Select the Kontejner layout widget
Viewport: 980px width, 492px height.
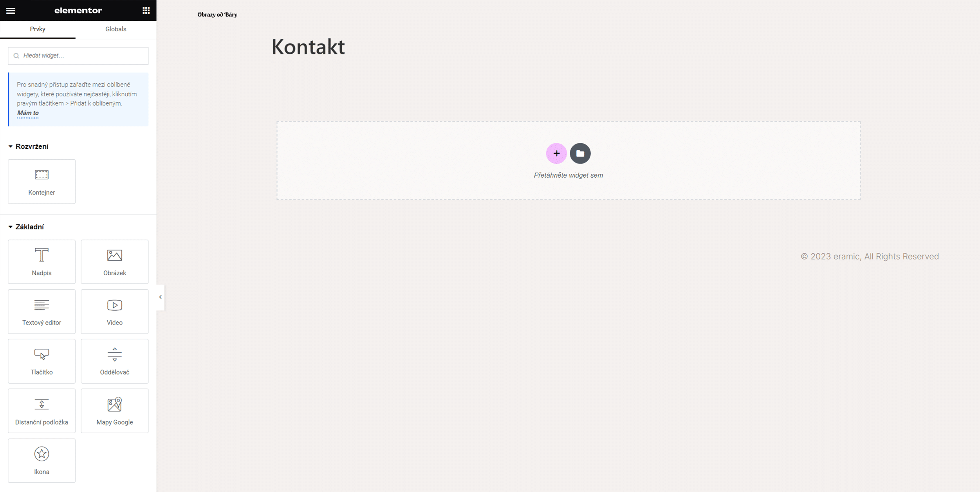pyautogui.click(x=42, y=181)
